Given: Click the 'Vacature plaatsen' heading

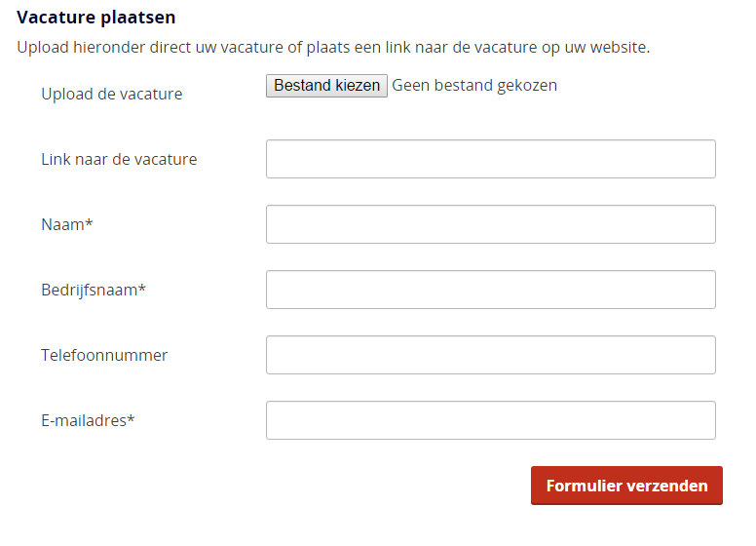Looking at the screenshot, I should click(96, 17).
